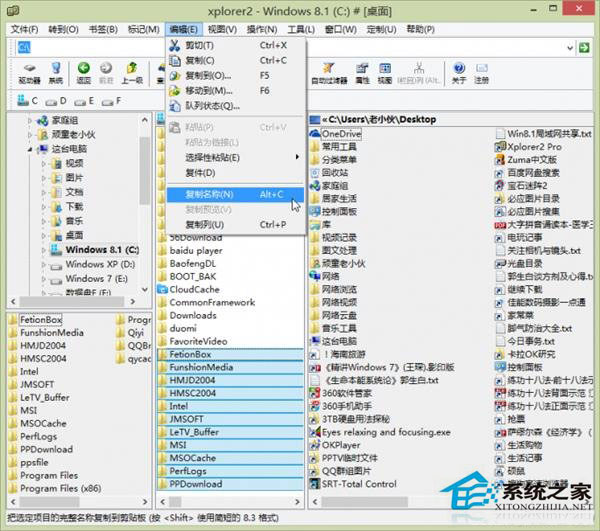Switch to drive F in drive bar

[x=111, y=101]
